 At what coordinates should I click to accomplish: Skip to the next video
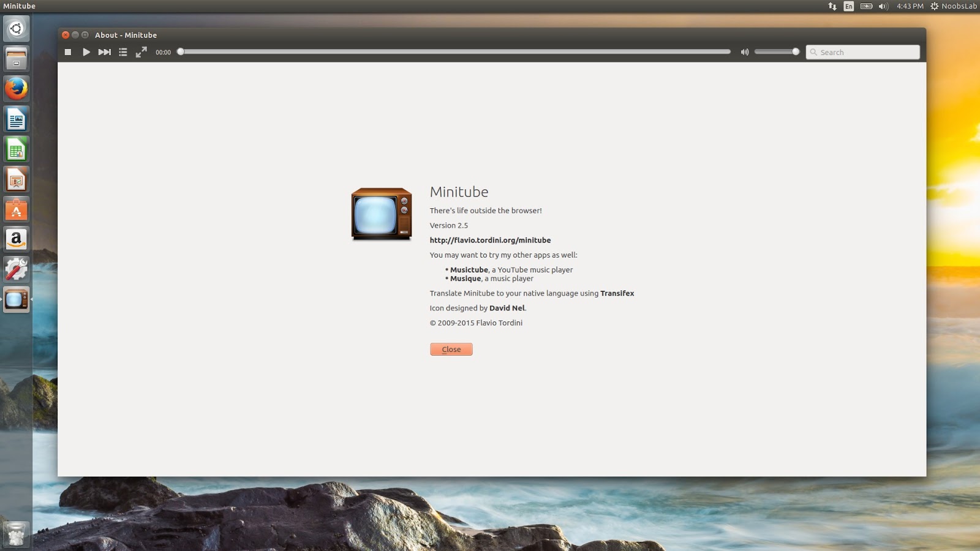105,52
